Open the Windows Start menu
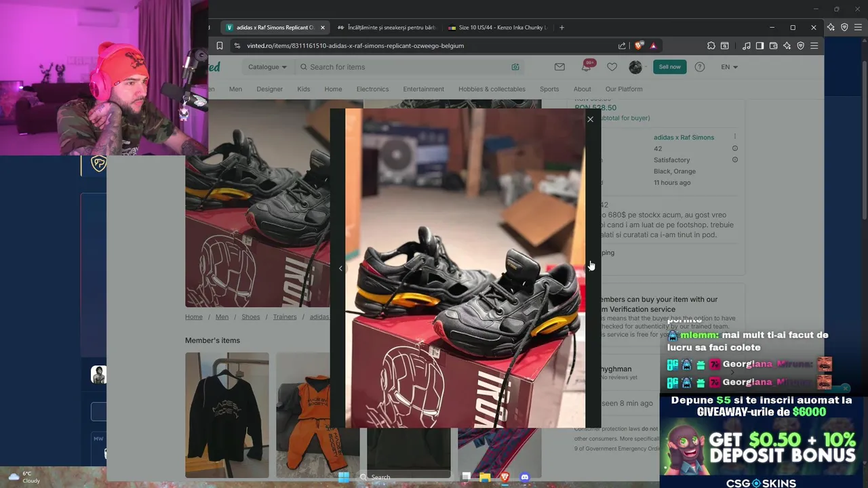 pyautogui.click(x=344, y=477)
